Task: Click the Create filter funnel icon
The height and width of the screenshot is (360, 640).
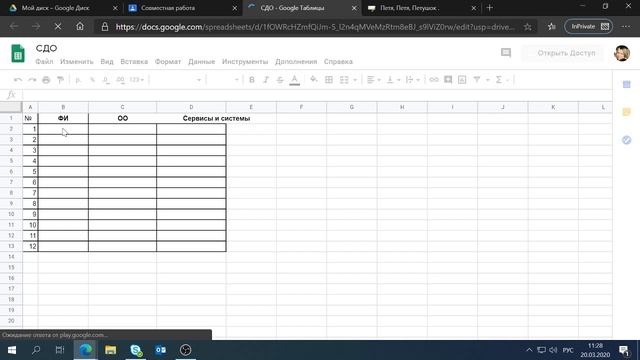Action: coord(477,80)
